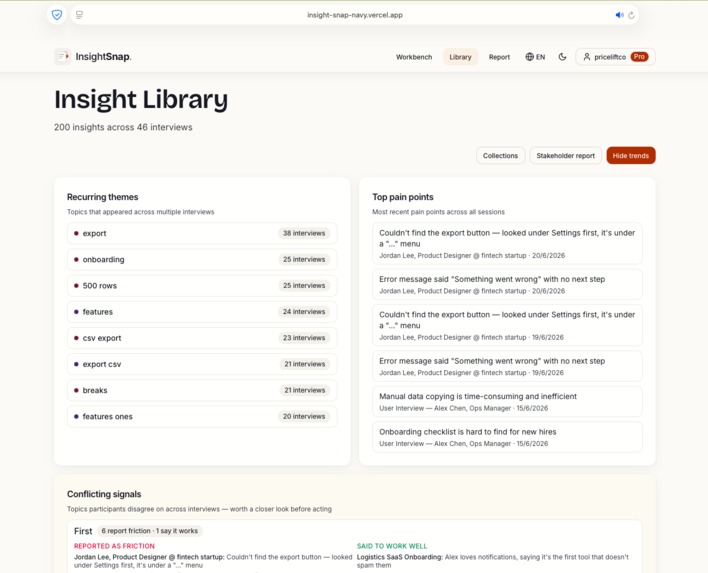
Task: Click the Insight Library heading
Action: click(141, 100)
